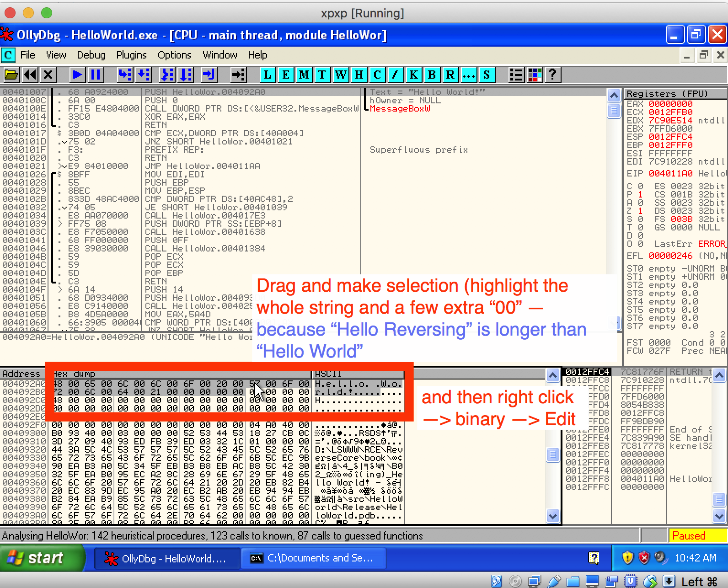Open Call stack with K button
Screen dimensions: 728x588
point(414,75)
